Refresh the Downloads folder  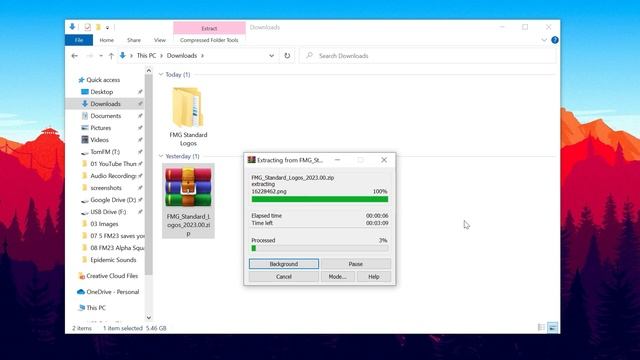pyautogui.click(x=287, y=56)
